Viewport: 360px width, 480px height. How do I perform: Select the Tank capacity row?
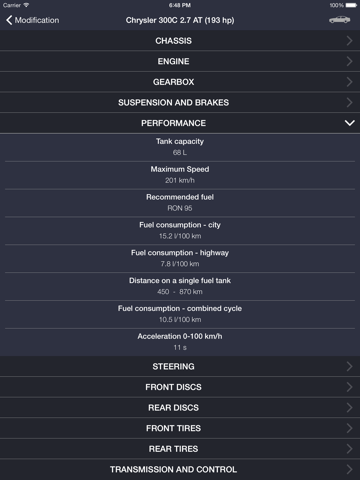tap(180, 147)
